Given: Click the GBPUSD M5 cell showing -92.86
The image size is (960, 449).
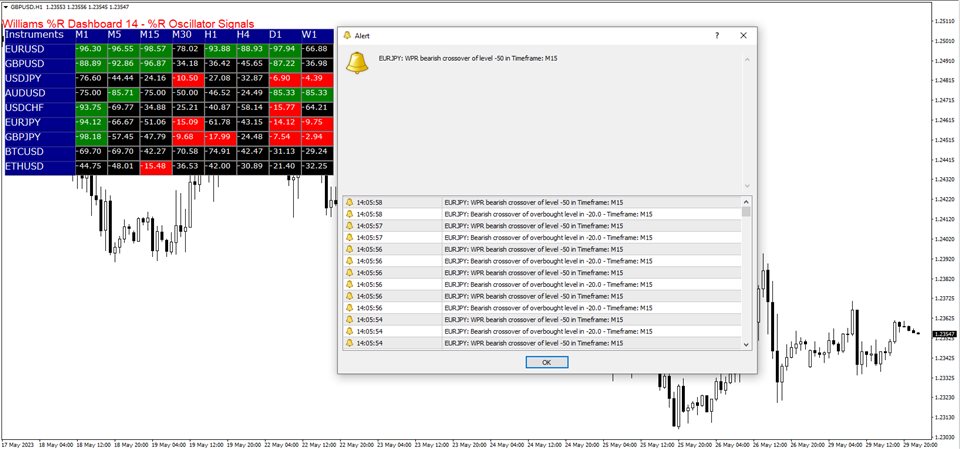Looking at the screenshot, I should pyautogui.click(x=123, y=64).
